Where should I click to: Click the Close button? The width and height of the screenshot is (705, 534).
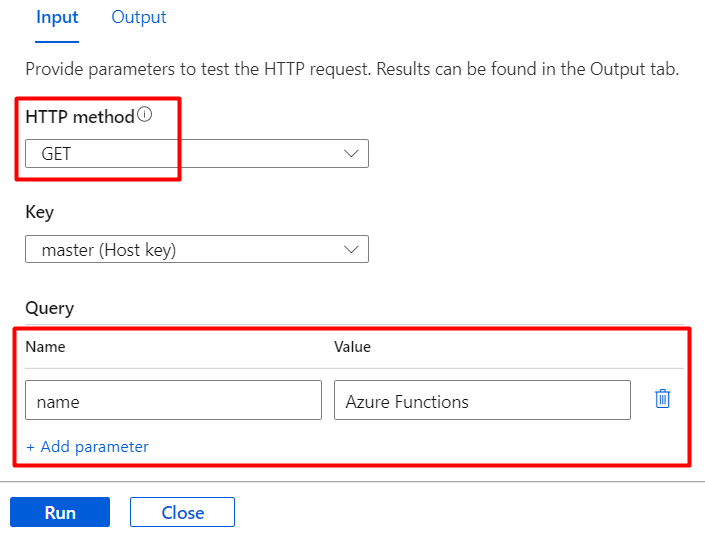point(182,512)
